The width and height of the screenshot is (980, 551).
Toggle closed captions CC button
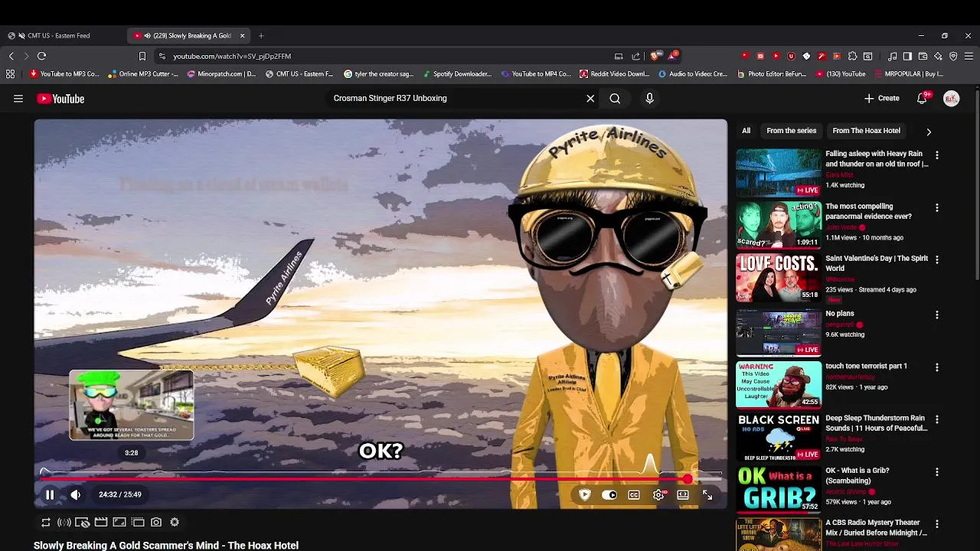(x=634, y=495)
